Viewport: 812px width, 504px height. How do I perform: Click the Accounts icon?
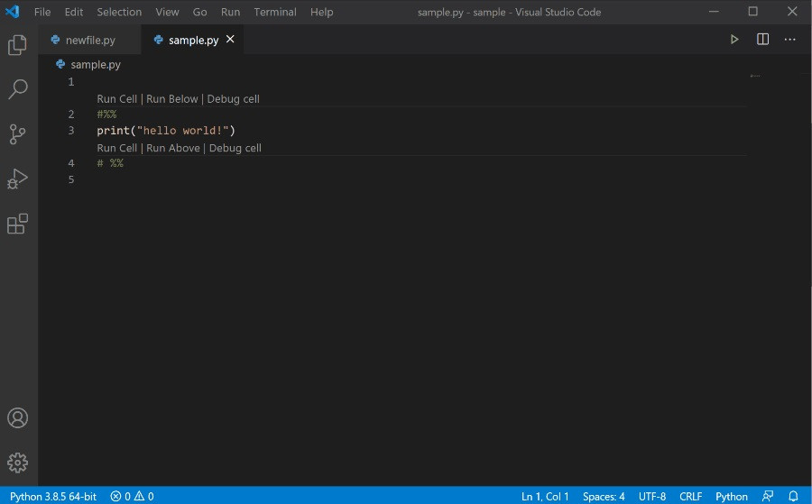17,418
